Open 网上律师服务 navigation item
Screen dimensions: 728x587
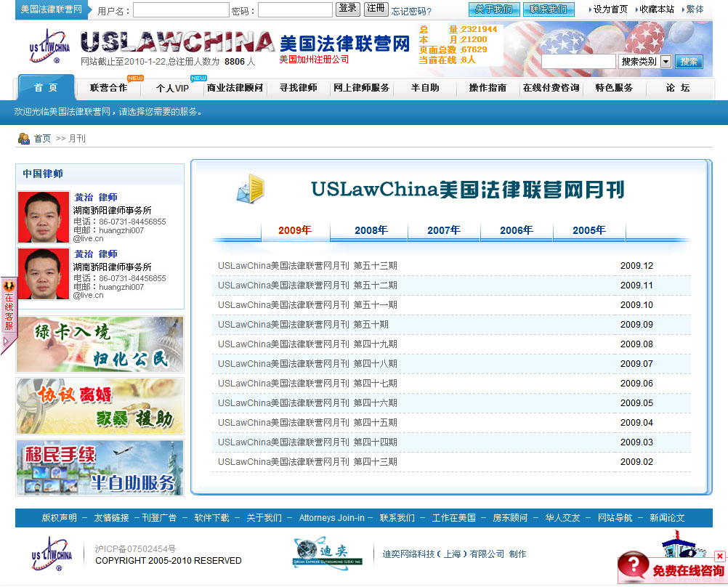tap(361, 88)
